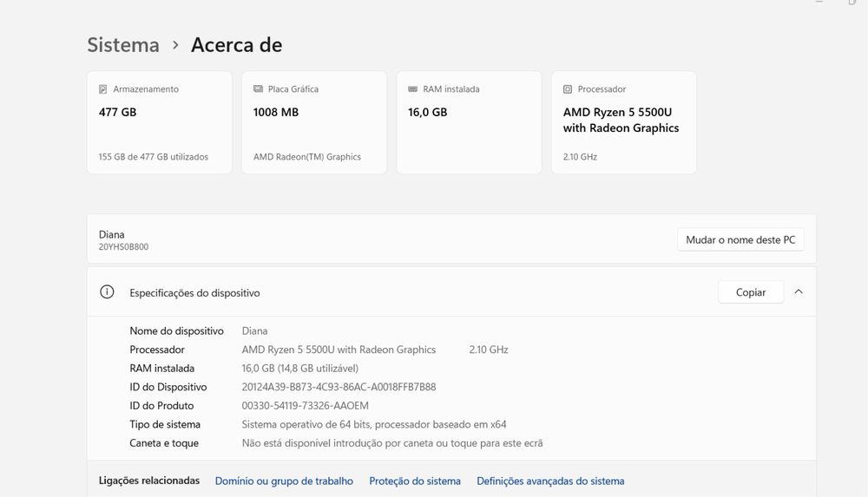Select the 1008 MB graphics card tile
The height and width of the screenshot is (497, 868).
coord(314,122)
